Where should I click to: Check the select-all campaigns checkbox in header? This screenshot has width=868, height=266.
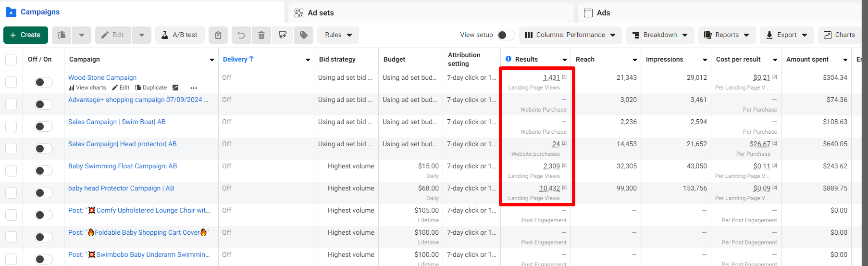(x=11, y=60)
